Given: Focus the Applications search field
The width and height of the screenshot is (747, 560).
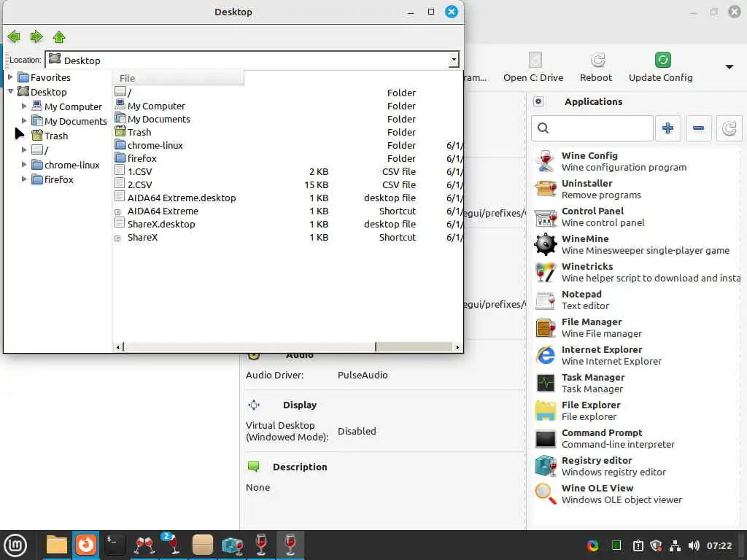Looking at the screenshot, I should click(x=592, y=128).
